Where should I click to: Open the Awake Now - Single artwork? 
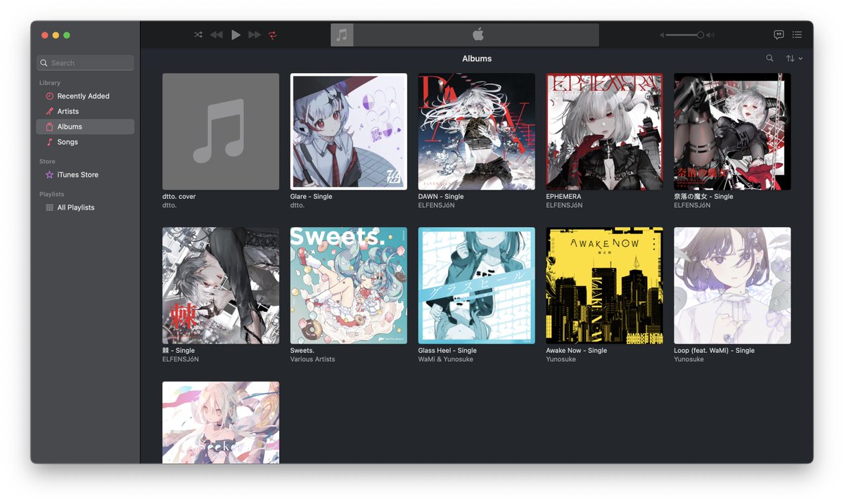point(605,285)
